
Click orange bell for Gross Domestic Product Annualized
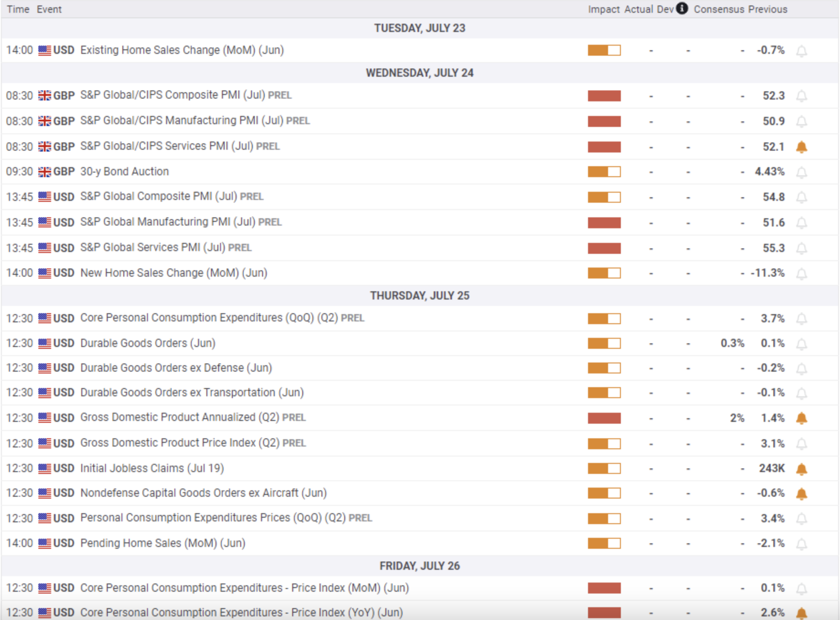tap(802, 418)
